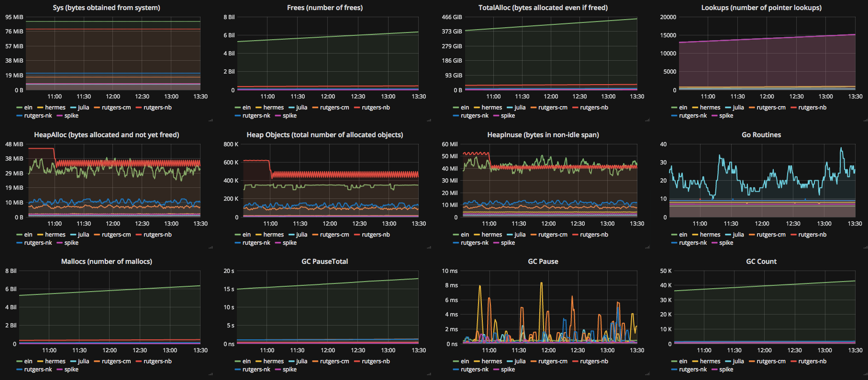The image size is (868, 380).
Task: Toggle julia series in Go Routines legend
Action: click(x=738, y=235)
